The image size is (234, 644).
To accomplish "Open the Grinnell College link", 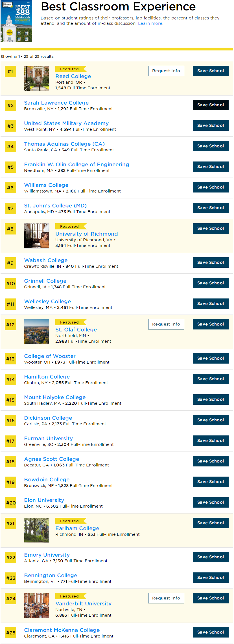I will point(45,281).
